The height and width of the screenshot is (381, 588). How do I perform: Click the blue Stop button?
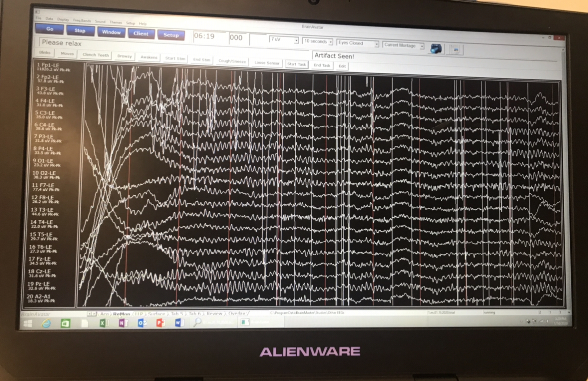pos(80,31)
